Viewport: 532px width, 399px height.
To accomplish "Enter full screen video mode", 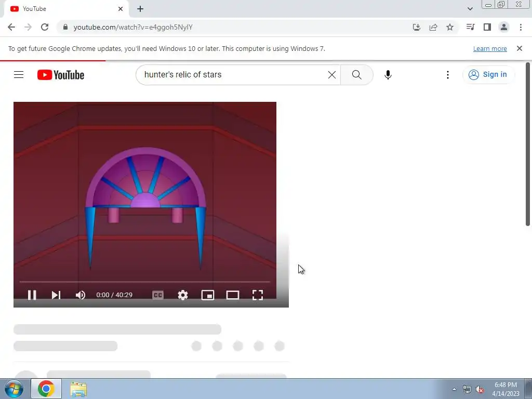I will click(258, 295).
